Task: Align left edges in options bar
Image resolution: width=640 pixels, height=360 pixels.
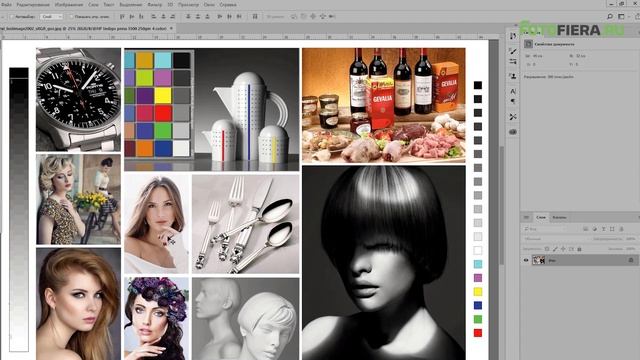Action: (154, 17)
